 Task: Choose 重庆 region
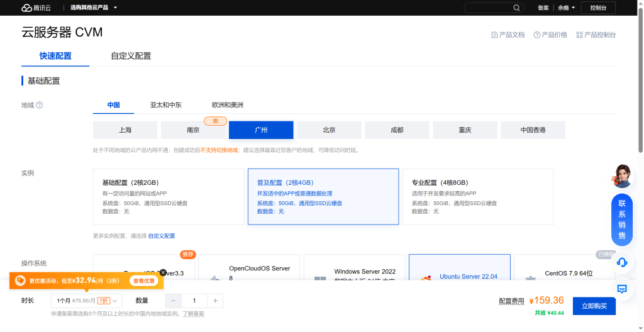point(465,130)
